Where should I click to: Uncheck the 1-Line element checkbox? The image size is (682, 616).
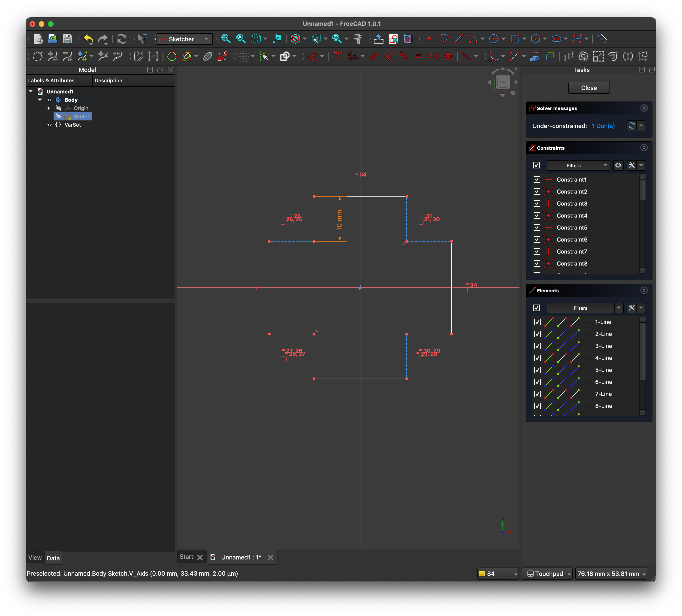click(537, 322)
